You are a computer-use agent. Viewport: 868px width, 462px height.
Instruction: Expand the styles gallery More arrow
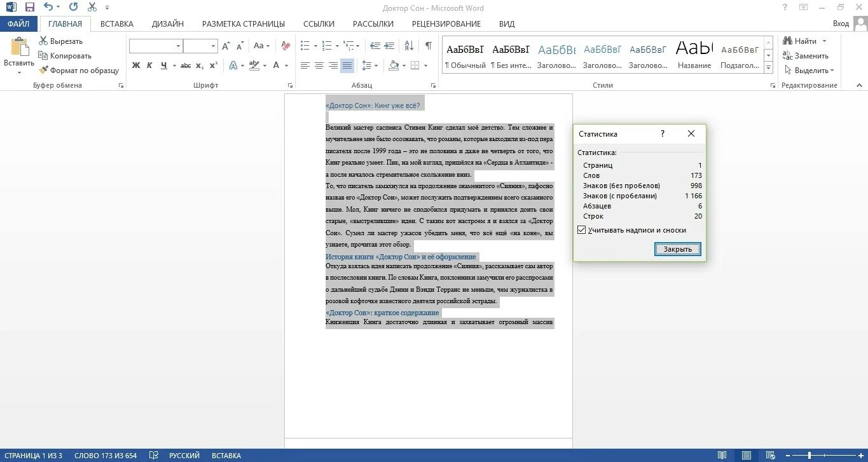768,67
